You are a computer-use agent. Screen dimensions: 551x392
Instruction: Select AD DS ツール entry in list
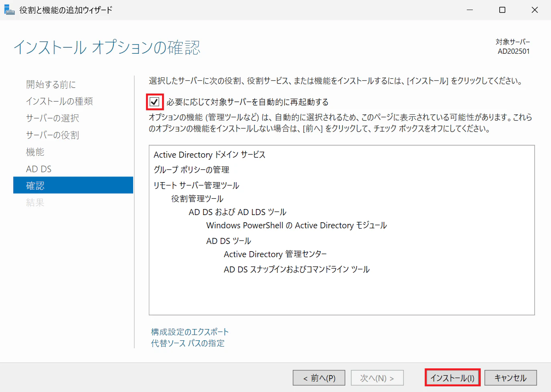[229, 241]
